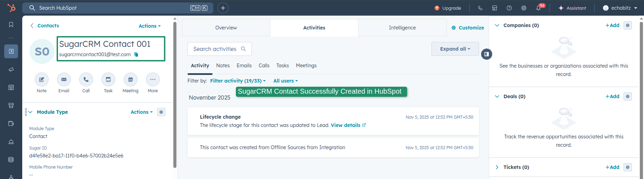The height and width of the screenshot is (179, 644).
Task: Switch to the Activities tab
Action: tap(314, 28)
